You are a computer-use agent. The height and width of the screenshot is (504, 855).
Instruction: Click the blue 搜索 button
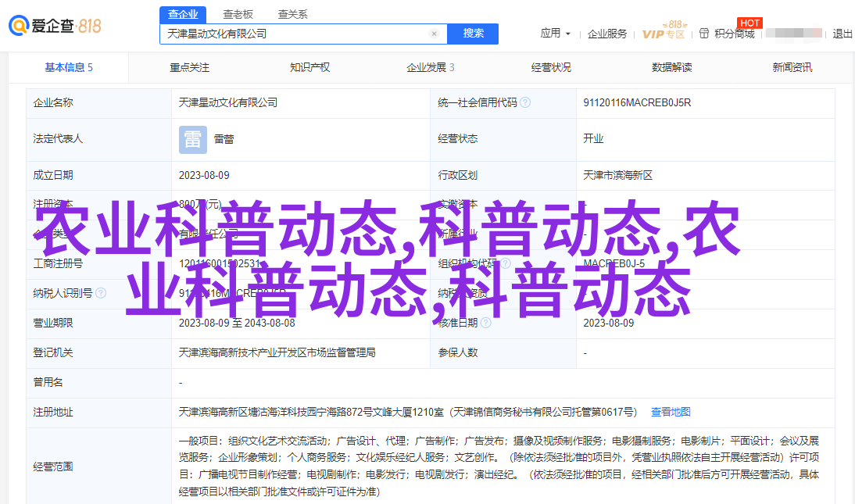point(473,34)
